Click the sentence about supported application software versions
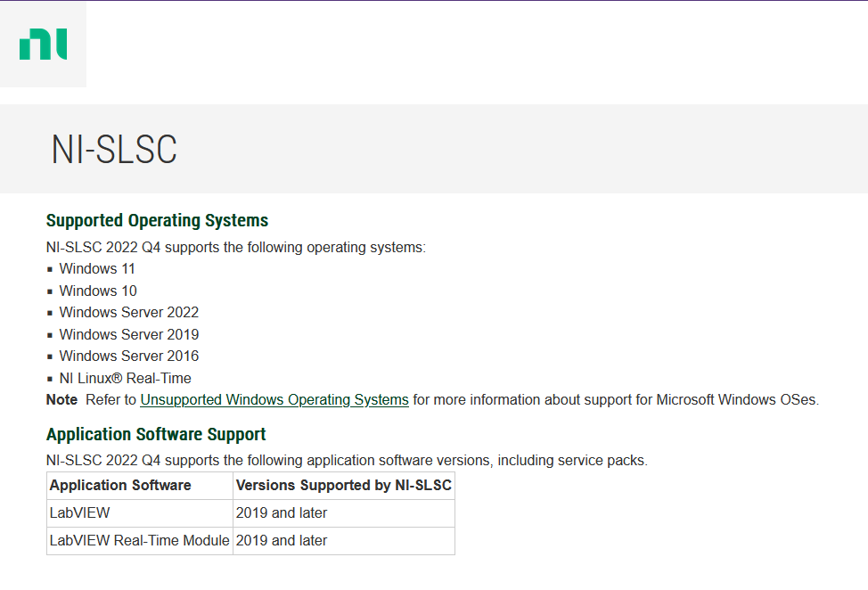The image size is (868, 590). point(347,461)
